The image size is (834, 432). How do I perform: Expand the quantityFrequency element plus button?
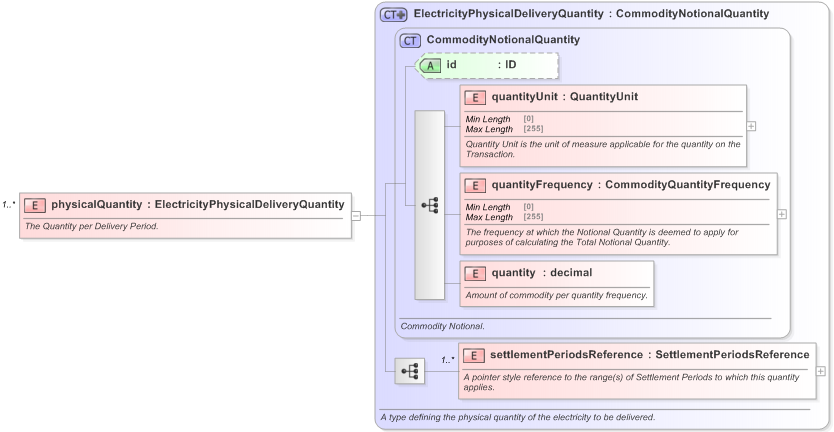(782, 214)
